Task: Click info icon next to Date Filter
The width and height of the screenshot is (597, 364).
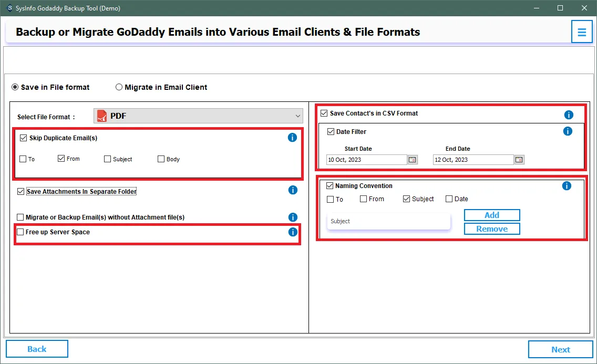Action: pyautogui.click(x=568, y=131)
